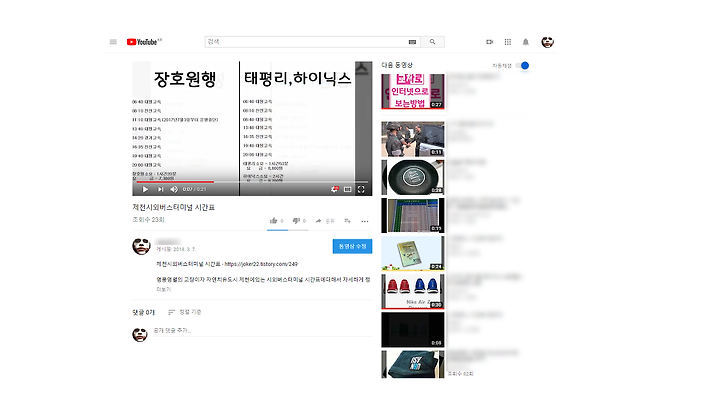Click the video title 제천시외버스터미널 시간표
720x404 pixels.
174,208
